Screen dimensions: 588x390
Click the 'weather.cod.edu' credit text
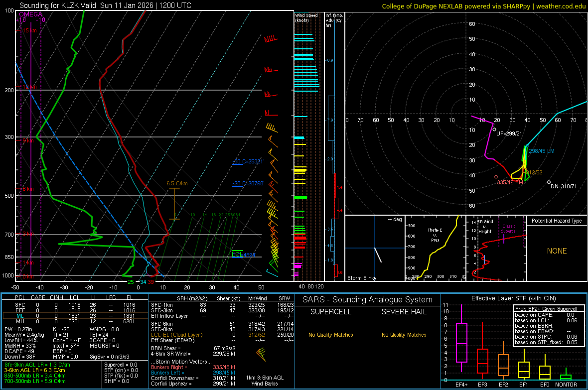[561, 6]
